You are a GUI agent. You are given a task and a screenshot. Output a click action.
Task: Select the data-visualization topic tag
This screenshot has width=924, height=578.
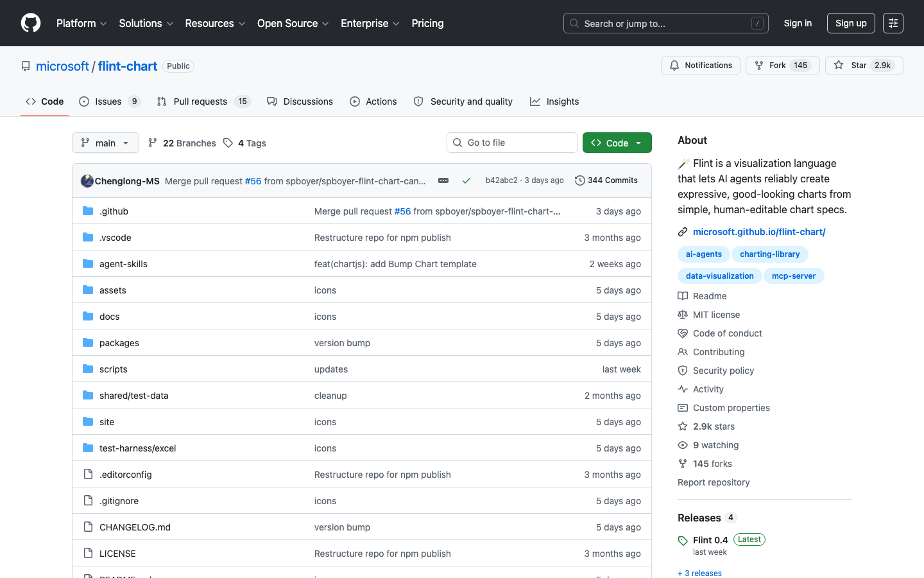coord(720,276)
